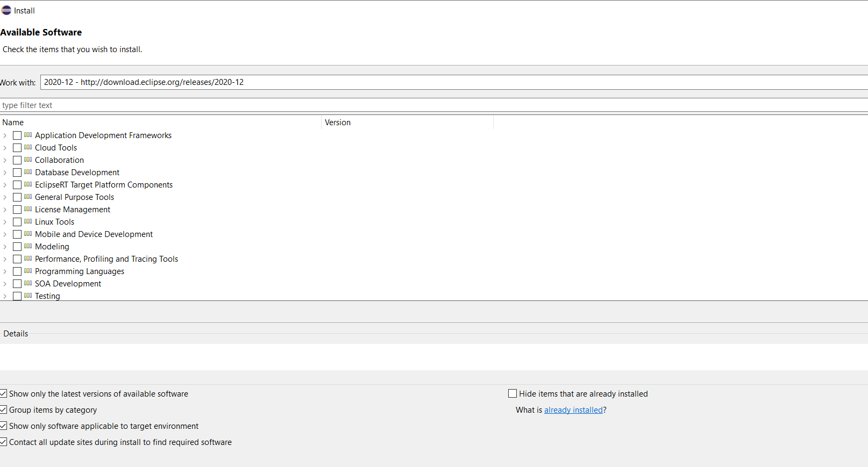Click the Eclipse icon beside Install title
The height and width of the screenshot is (467, 868).
point(6,10)
